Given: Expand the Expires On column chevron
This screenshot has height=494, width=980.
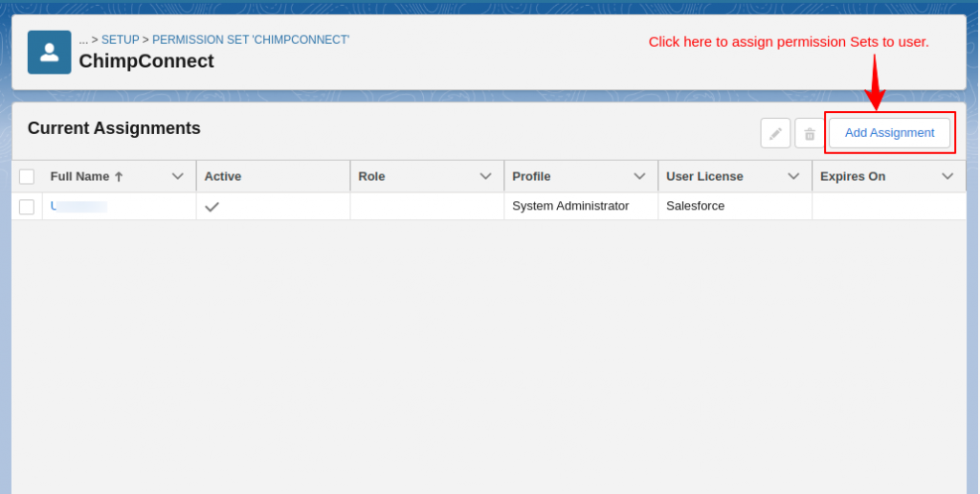Looking at the screenshot, I should tap(947, 176).
